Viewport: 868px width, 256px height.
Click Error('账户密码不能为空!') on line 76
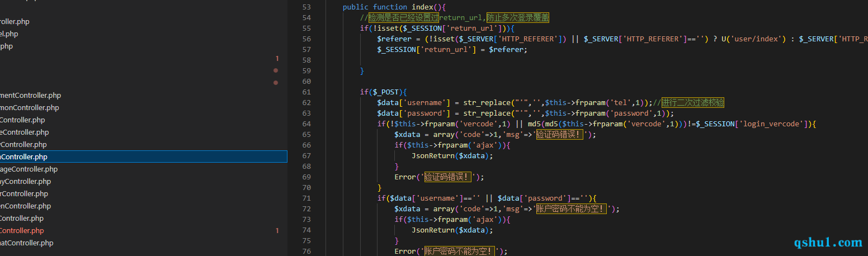[x=451, y=252]
